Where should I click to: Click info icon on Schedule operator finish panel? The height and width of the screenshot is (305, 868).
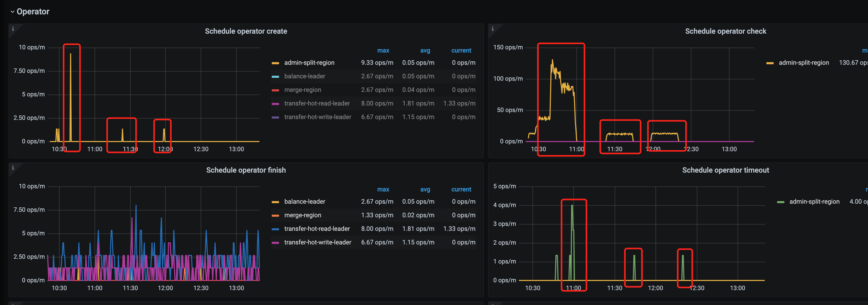pyautogui.click(x=13, y=168)
